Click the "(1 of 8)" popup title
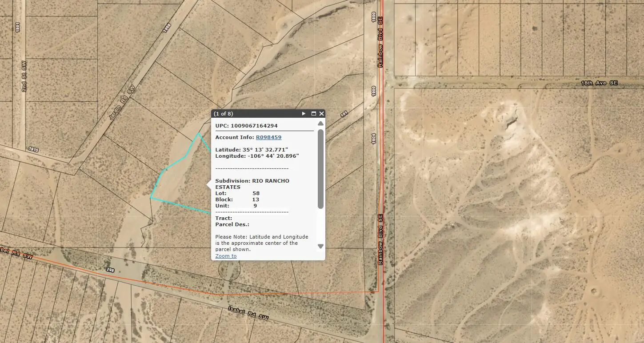 click(x=223, y=114)
